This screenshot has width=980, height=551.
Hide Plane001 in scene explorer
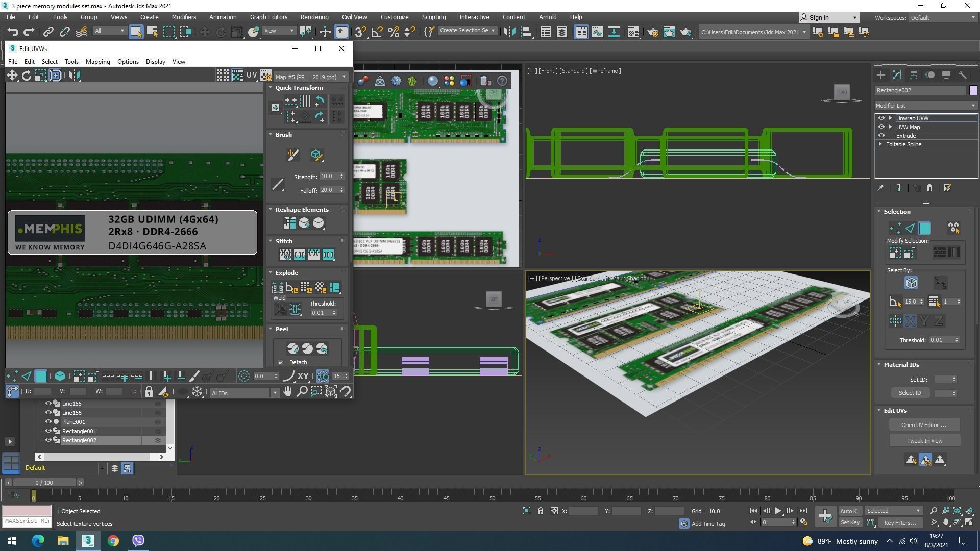tap(48, 422)
